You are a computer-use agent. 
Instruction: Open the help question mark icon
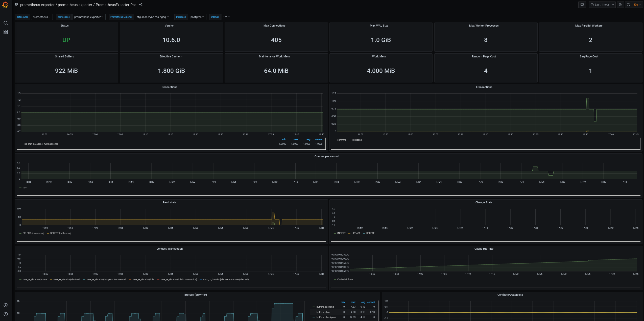pos(6,314)
